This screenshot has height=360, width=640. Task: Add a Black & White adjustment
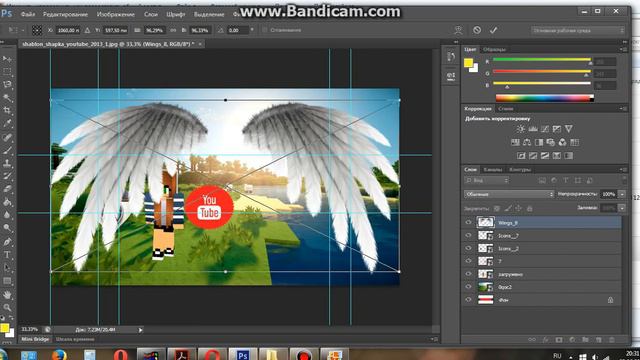click(x=539, y=142)
